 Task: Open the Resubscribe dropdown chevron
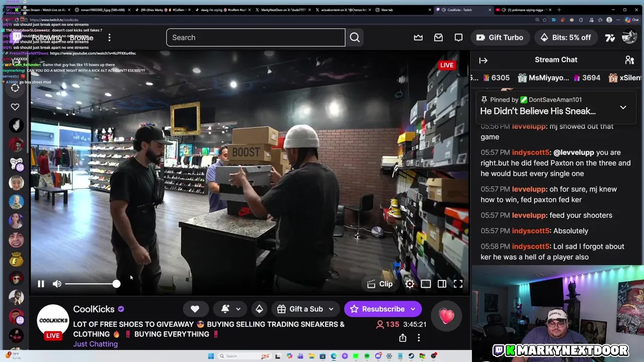413,309
